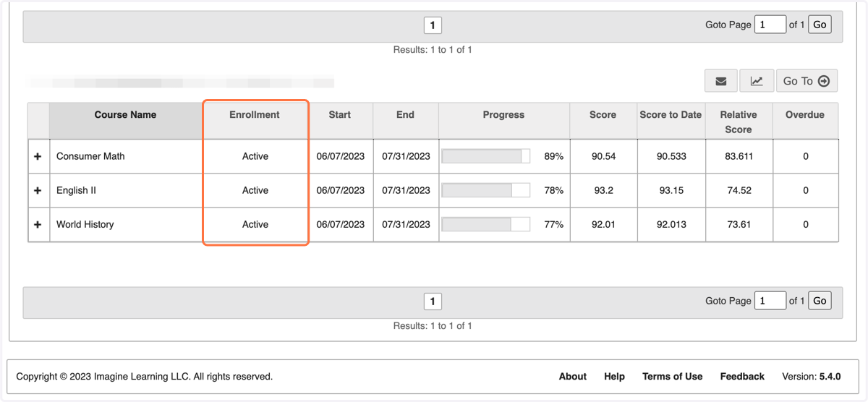Click the Go To arrow button
The image size is (868, 402).
click(807, 81)
